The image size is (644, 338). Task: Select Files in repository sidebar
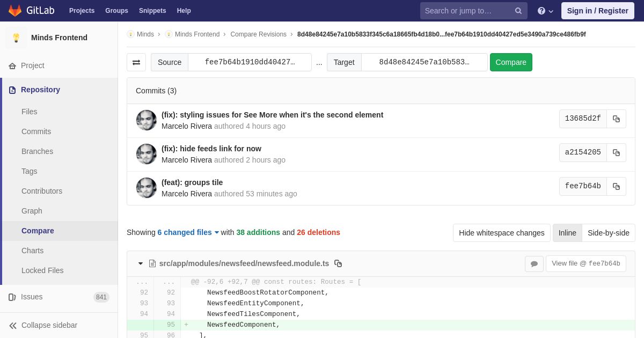pos(30,112)
